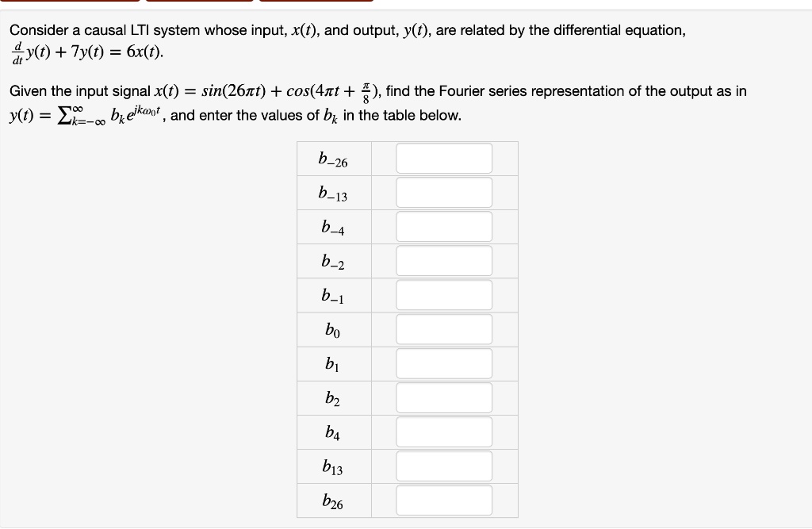This screenshot has height=529, width=812.
Task: Click the b₀ coefficient input field
Action: pos(444,328)
